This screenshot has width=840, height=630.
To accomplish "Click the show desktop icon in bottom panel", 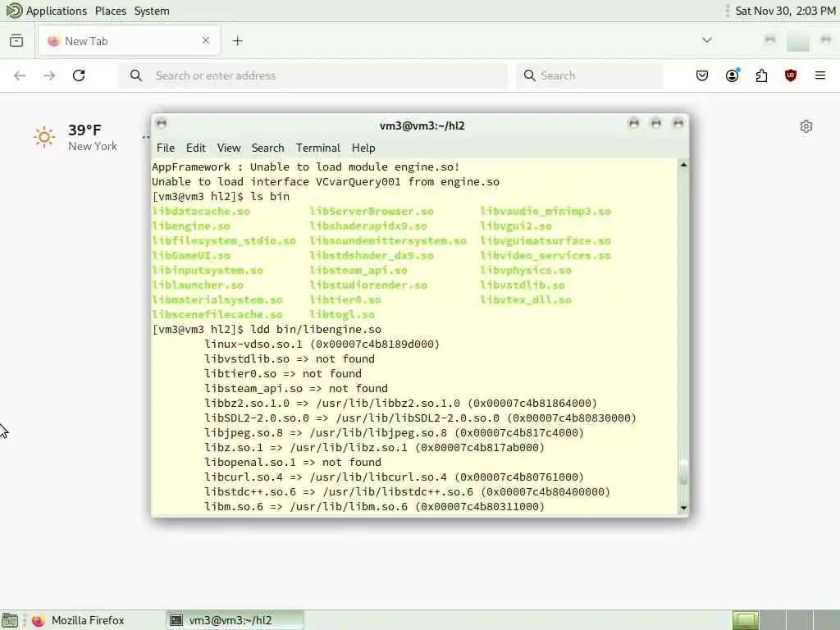I will tap(10, 620).
